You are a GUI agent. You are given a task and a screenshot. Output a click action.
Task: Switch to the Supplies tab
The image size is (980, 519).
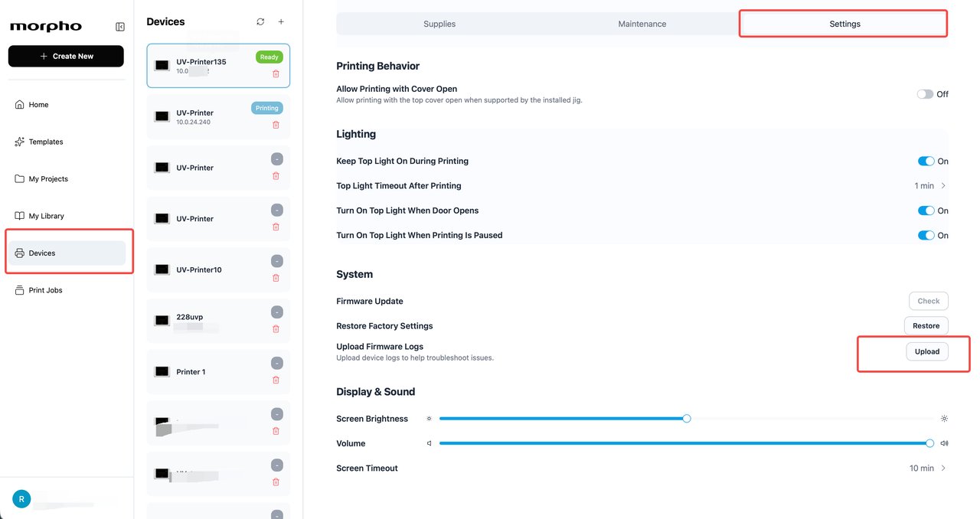pos(439,24)
